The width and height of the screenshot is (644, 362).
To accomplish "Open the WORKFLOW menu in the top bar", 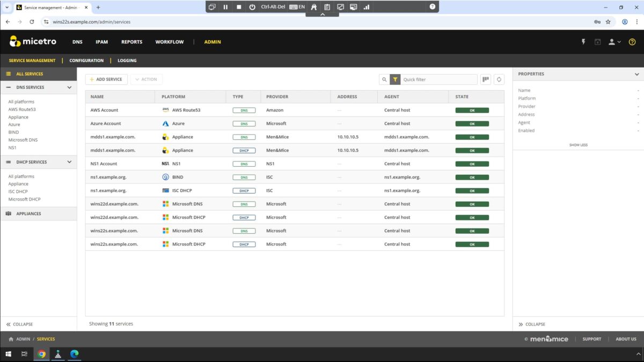I will [x=169, y=41].
